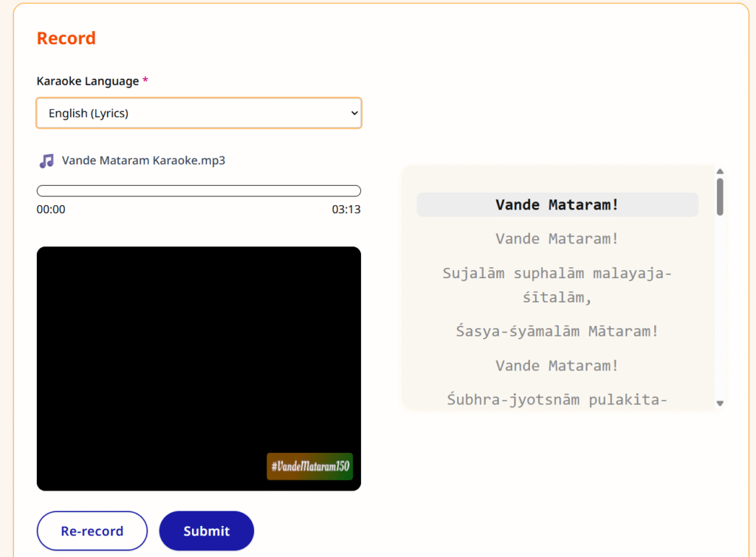
Task: Open the Karaoke Language dropdown
Action: (x=199, y=113)
